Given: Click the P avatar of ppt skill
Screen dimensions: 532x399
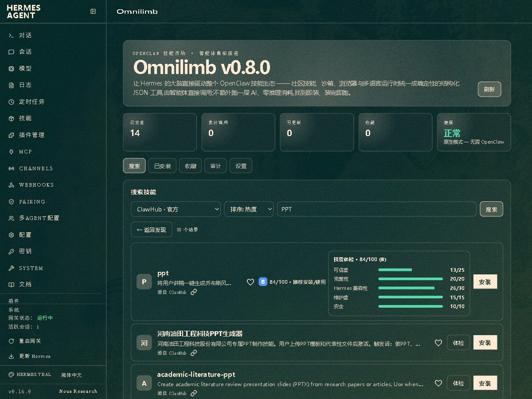Looking at the screenshot, I should [144, 282].
